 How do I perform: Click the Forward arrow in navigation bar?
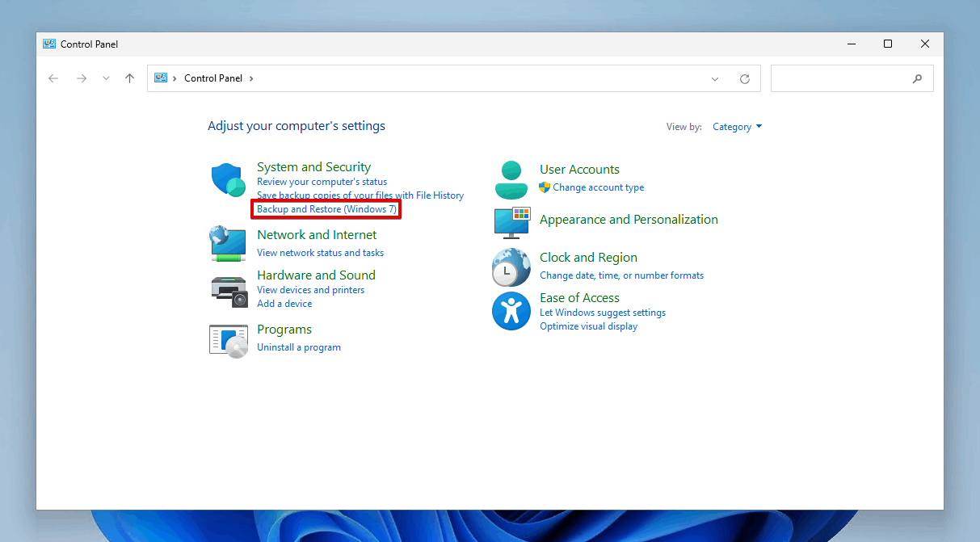point(81,78)
